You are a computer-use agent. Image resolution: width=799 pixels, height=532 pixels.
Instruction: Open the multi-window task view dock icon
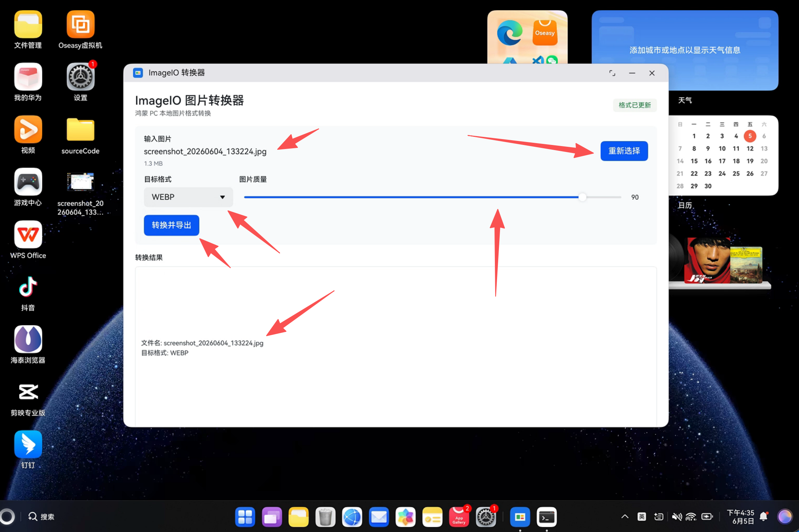[x=272, y=517]
